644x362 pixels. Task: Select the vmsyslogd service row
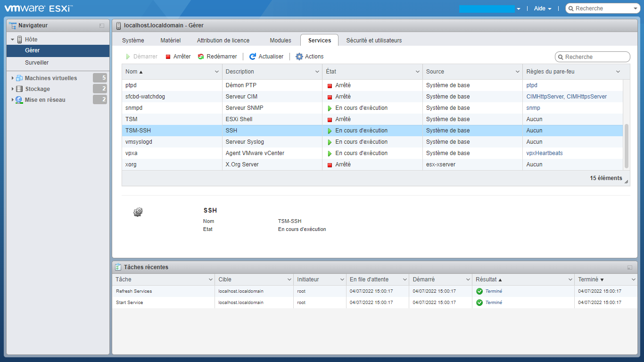(x=372, y=142)
